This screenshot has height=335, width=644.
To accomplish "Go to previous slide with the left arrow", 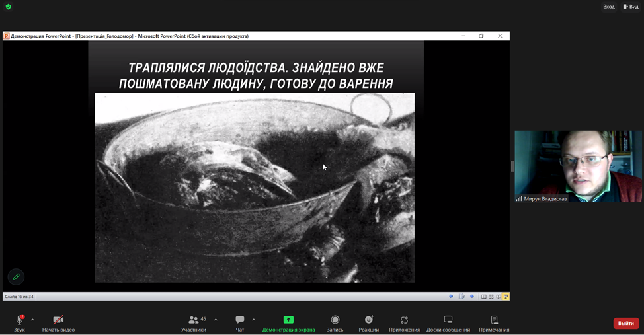I will click(451, 297).
